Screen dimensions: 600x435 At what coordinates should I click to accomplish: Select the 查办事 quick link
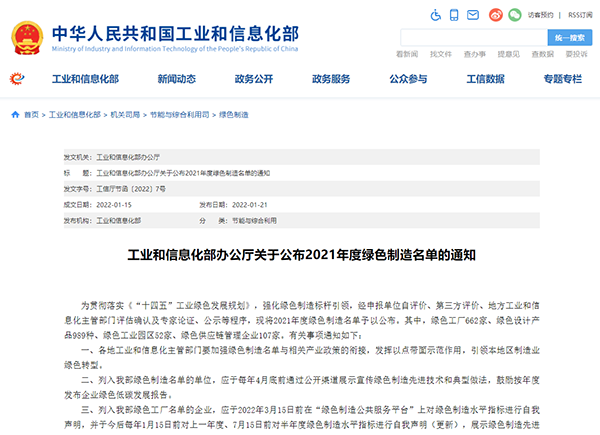[476, 53]
